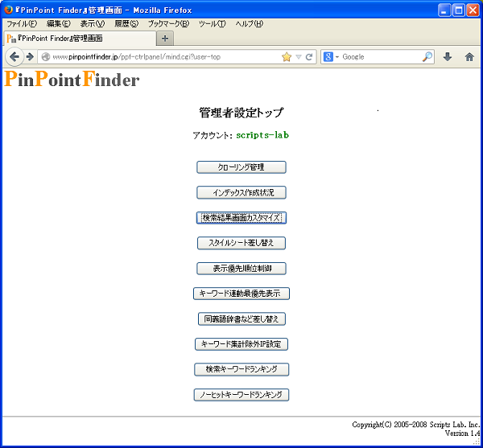Image resolution: width=483 pixels, height=448 pixels.
Task: Open the 表示 menu
Action: click(x=92, y=23)
